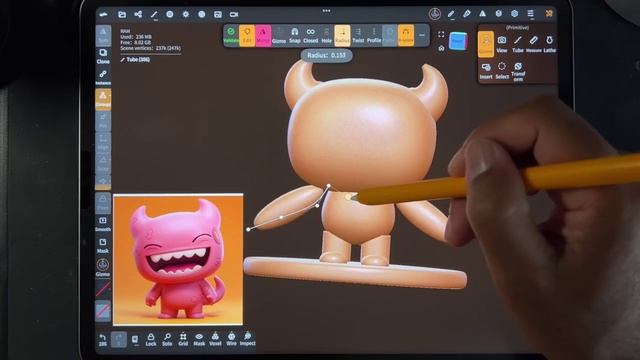Open the Profile option
This screenshot has height=360, width=640.
pyautogui.click(x=374, y=36)
